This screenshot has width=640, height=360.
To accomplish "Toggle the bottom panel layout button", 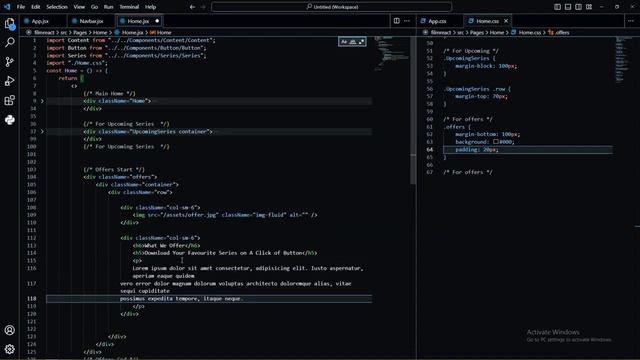I will click(568, 7).
